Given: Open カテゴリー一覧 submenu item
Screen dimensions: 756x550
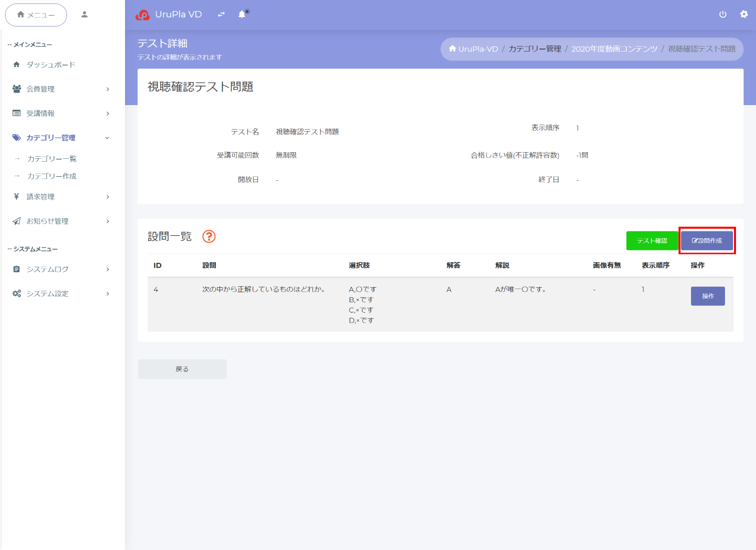Looking at the screenshot, I should tap(52, 159).
